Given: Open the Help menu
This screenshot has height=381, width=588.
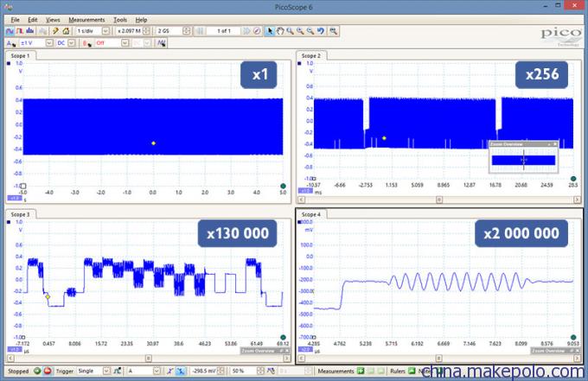Looking at the screenshot, I should point(141,20).
